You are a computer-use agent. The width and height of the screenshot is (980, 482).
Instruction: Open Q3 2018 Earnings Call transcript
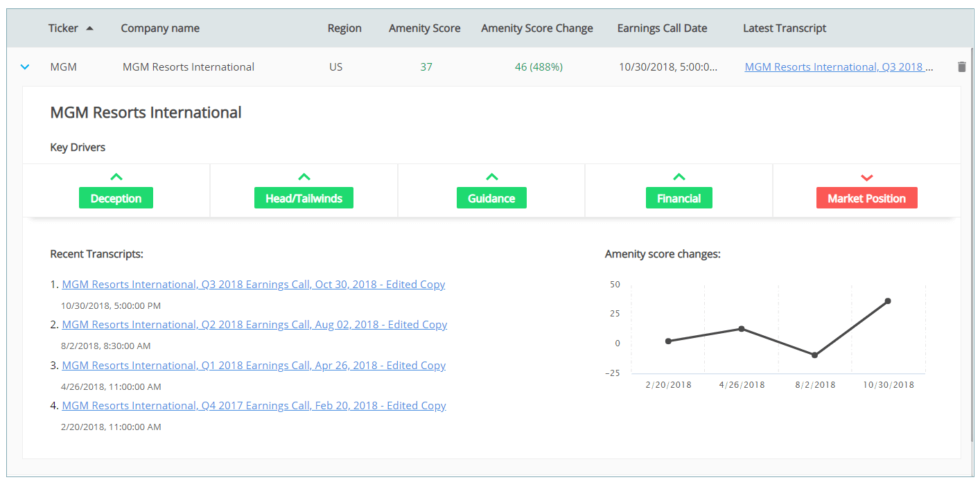click(254, 285)
